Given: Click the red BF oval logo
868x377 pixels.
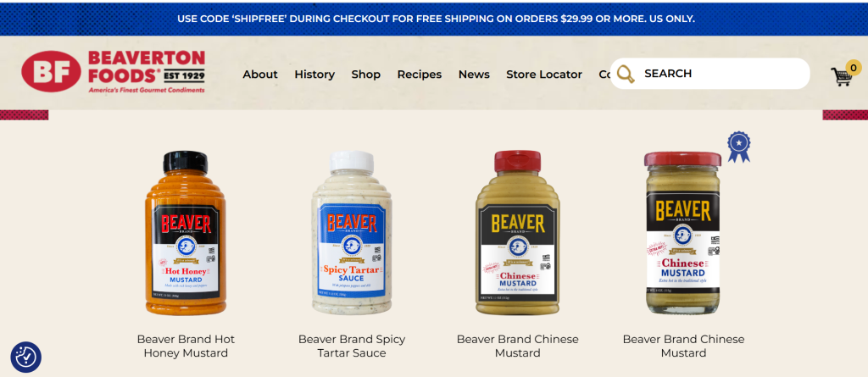Looking at the screenshot, I should pyautogui.click(x=51, y=71).
